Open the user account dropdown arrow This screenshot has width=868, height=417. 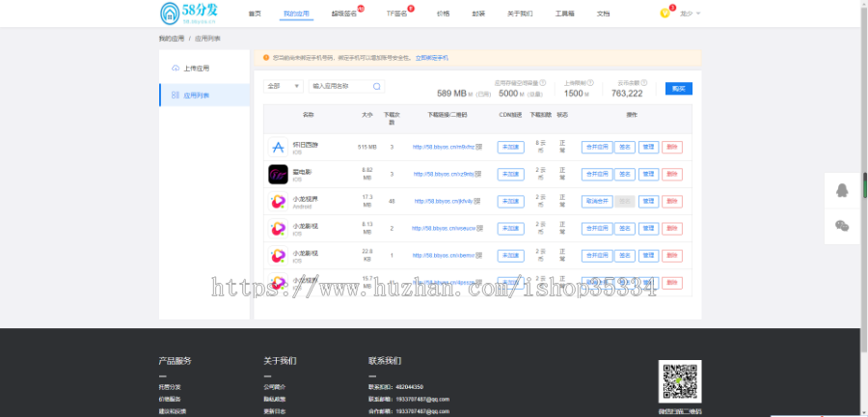pyautogui.click(x=698, y=14)
